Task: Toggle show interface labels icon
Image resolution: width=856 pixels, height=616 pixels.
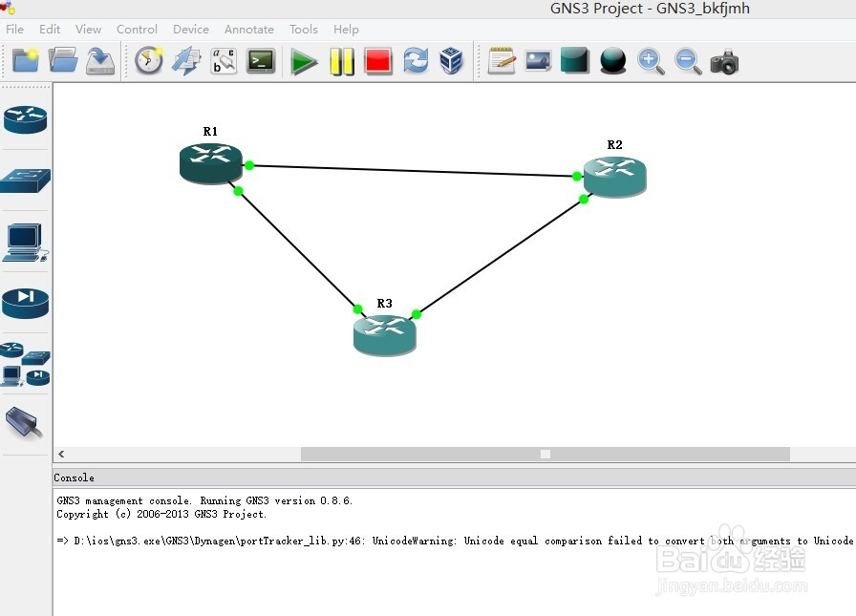Action: pyautogui.click(x=224, y=60)
